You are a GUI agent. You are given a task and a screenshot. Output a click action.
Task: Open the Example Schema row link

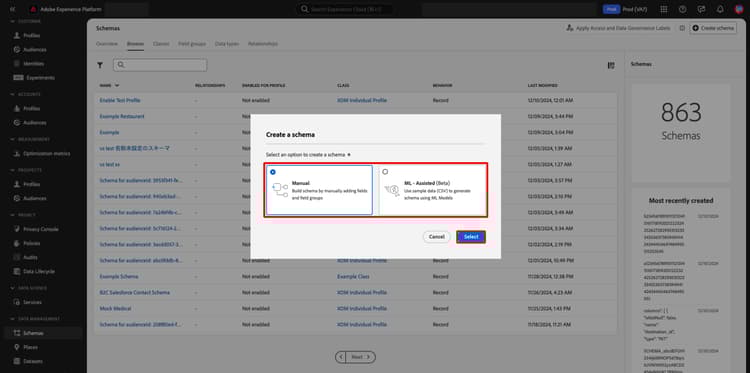pos(119,276)
